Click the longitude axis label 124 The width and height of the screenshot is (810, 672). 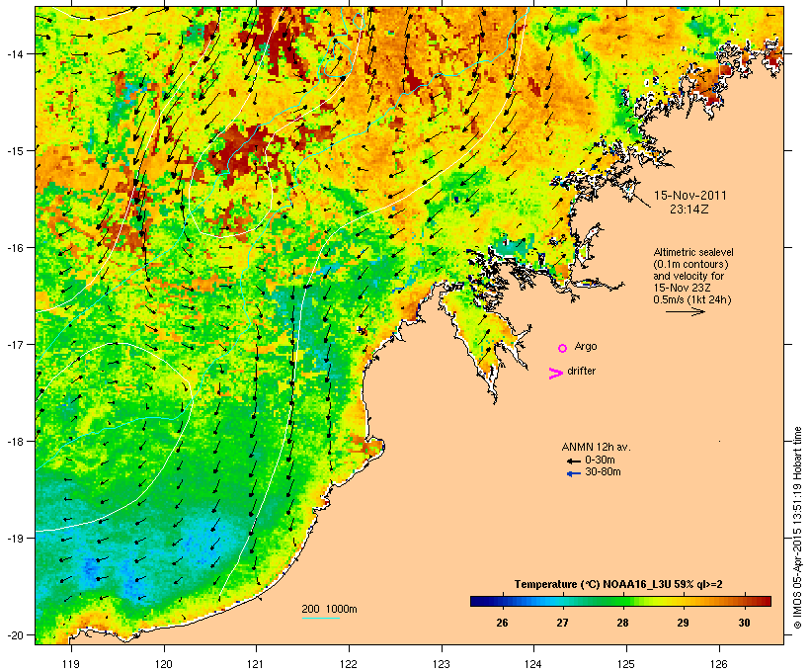[x=533, y=664]
